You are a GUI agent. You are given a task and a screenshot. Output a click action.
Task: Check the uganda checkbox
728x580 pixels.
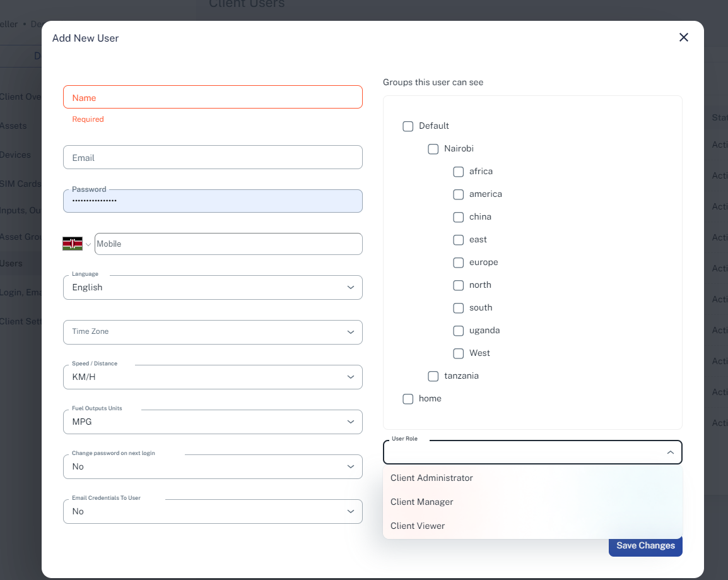(x=458, y=331)
